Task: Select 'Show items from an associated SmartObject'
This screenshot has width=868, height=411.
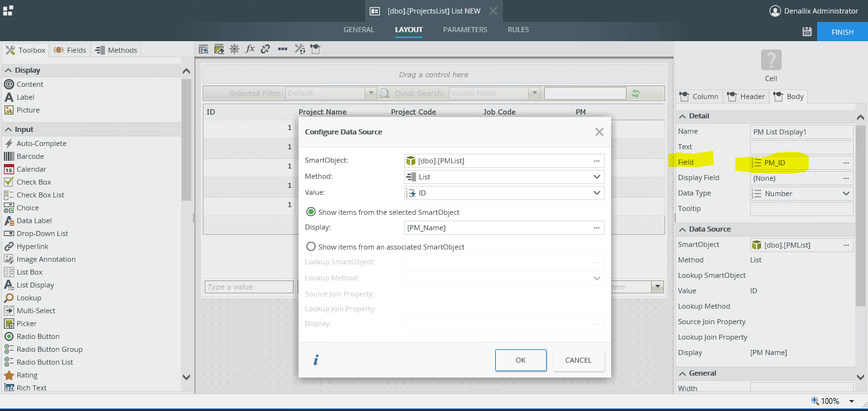Action: (311, 246)
